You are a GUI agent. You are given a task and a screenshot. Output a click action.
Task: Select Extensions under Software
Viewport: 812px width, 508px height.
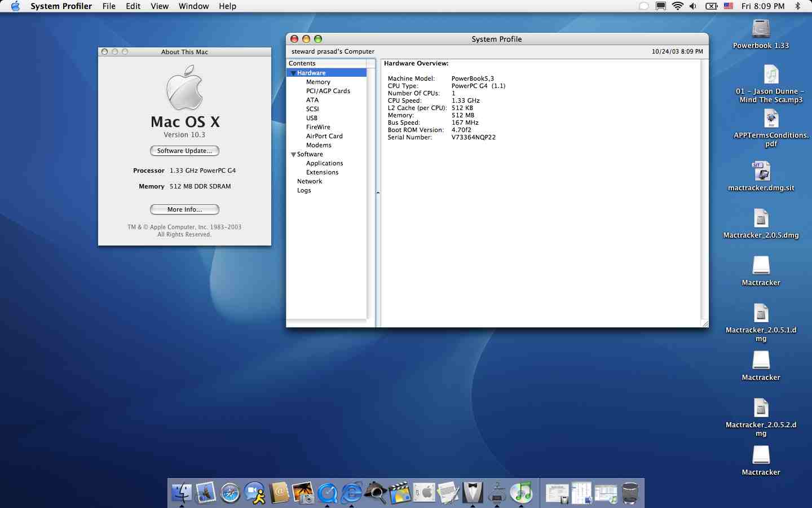pos(322,172)
